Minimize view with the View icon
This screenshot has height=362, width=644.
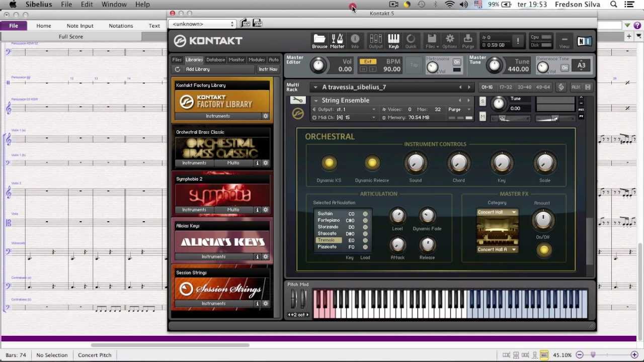point(565,41)
